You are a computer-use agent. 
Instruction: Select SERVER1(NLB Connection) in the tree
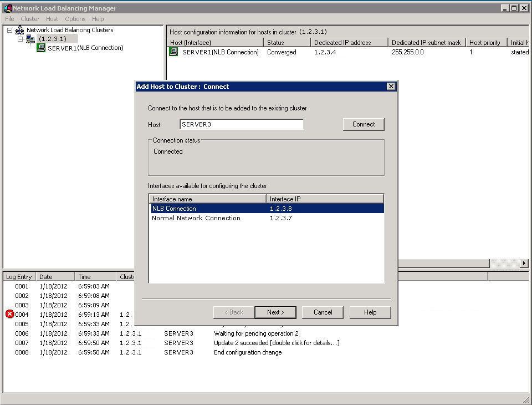[x=85, y=48]
